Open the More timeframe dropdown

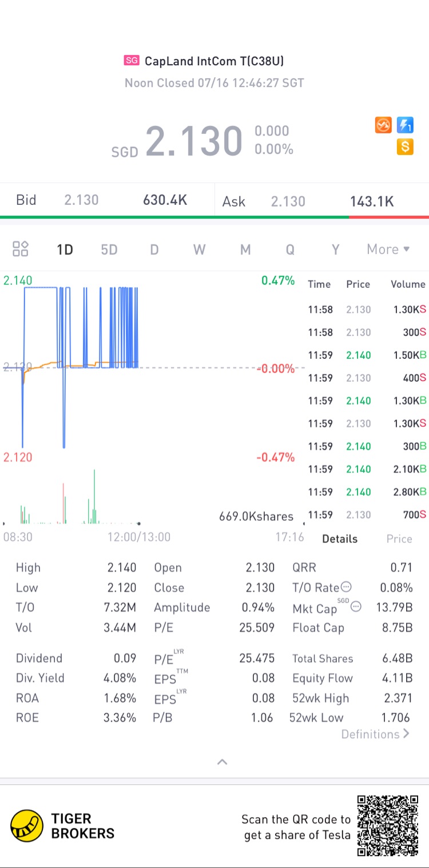388,249
